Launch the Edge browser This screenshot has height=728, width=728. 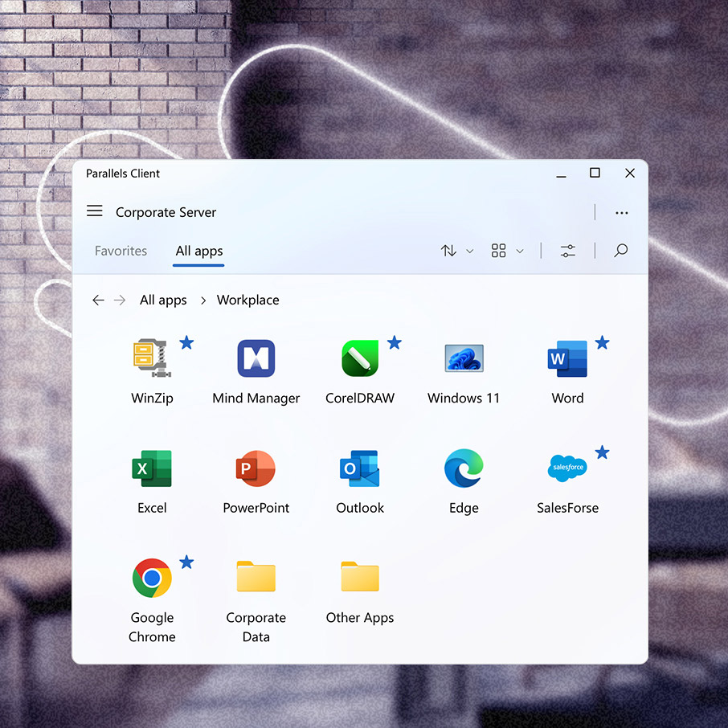coord(464,468)
